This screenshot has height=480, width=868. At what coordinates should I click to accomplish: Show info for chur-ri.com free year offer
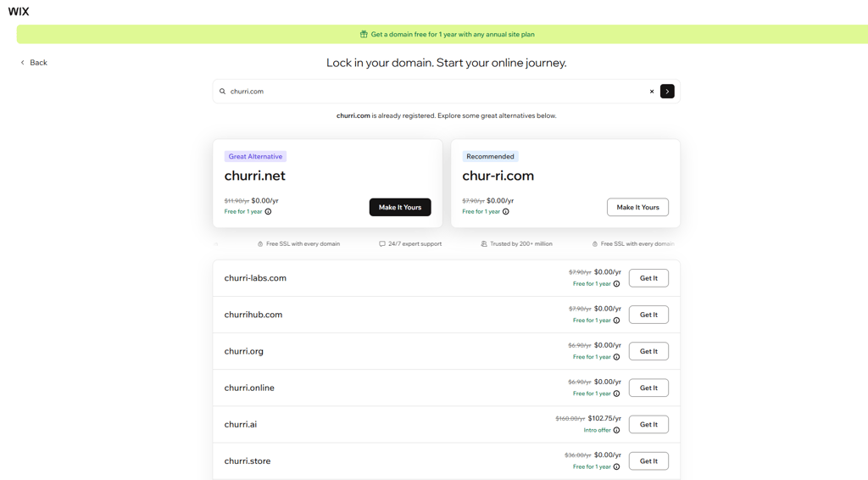(505, 211)
